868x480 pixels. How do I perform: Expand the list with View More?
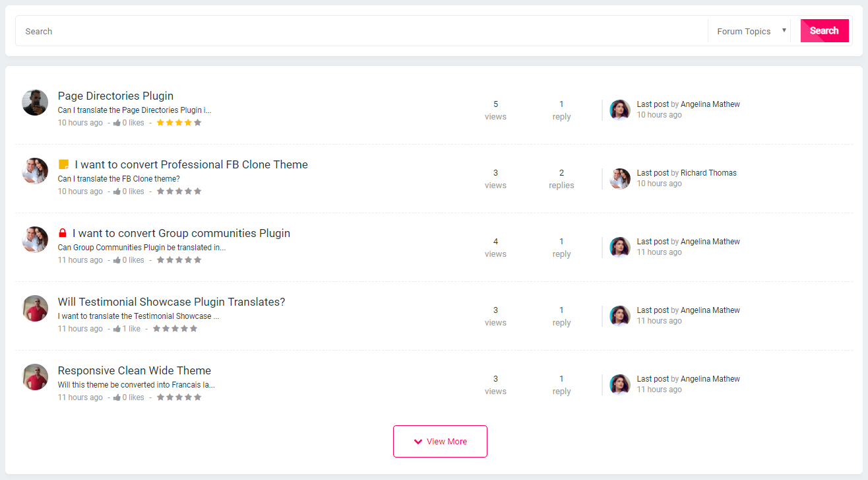pyautogui.click(x=440, y=441)
